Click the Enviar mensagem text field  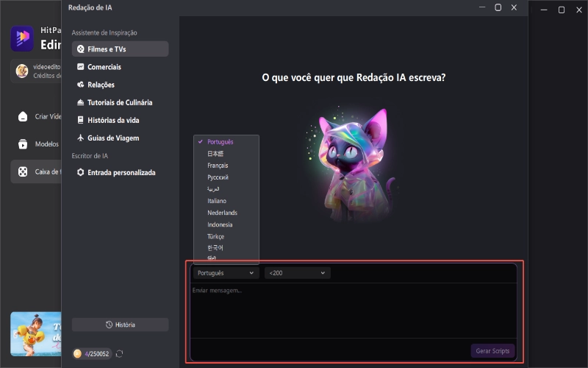point(353,309)
